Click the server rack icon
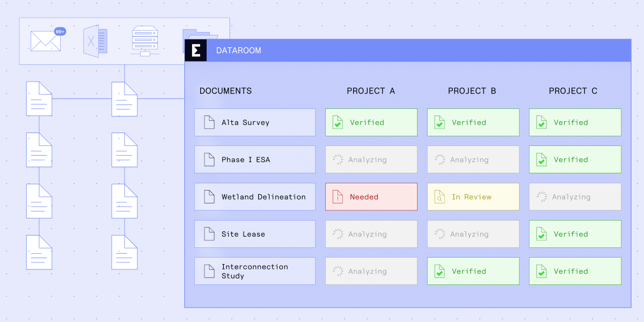 144,41
